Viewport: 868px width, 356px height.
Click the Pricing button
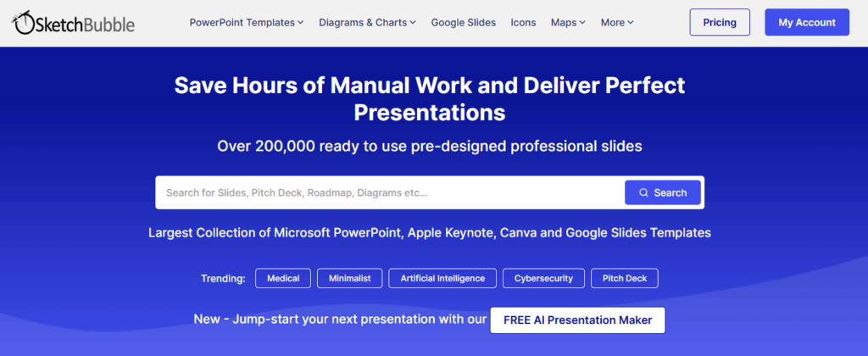tap(720, 23)
